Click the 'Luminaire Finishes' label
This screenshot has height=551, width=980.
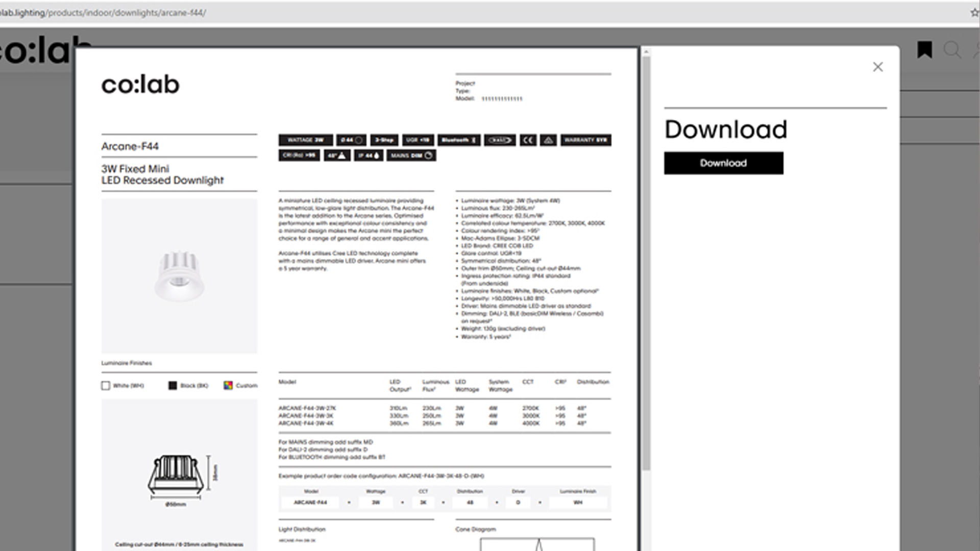pos(127,363)
